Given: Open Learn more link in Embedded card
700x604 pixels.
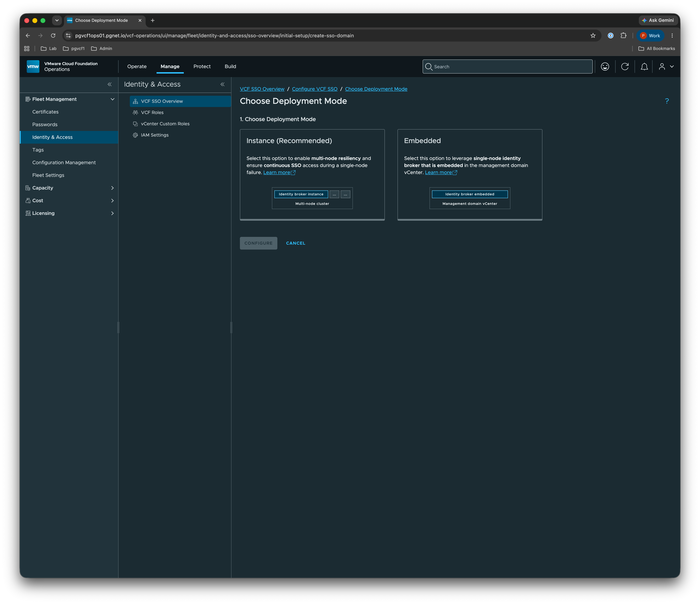Looking at the screenshot, I should (441, 172).
